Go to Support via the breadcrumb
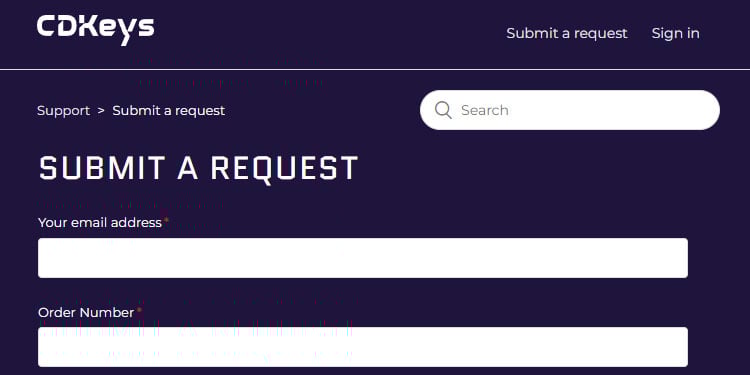 coord(63,110)
